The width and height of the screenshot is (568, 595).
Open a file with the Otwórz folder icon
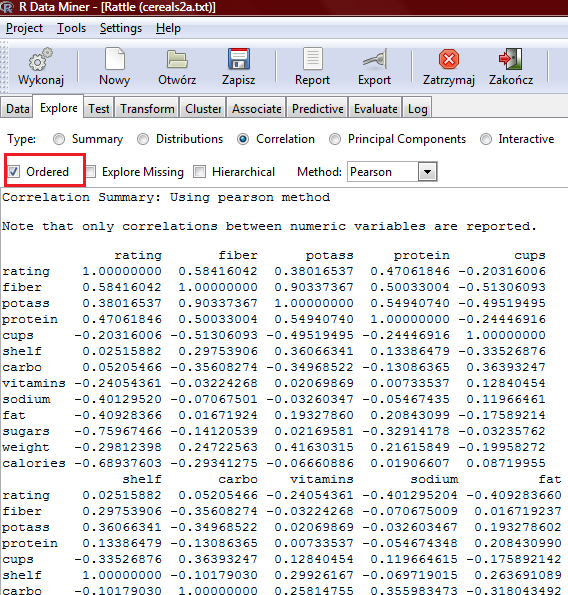pos(177,59)
